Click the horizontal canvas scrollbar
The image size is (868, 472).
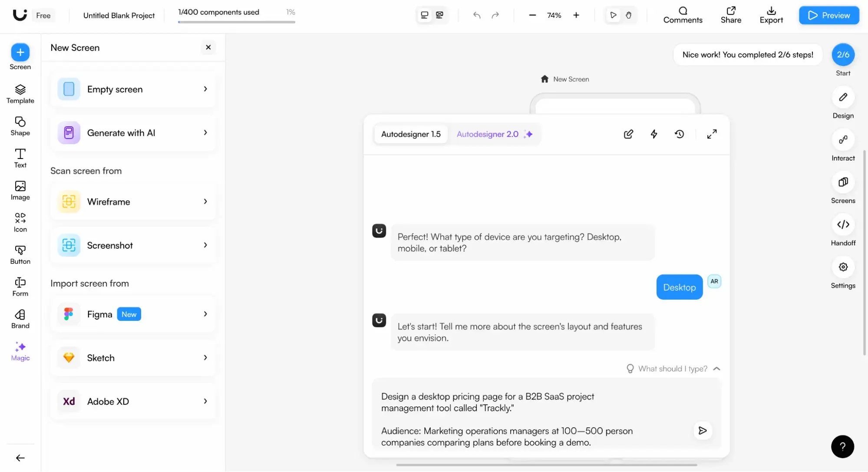[x=546, y=465]
